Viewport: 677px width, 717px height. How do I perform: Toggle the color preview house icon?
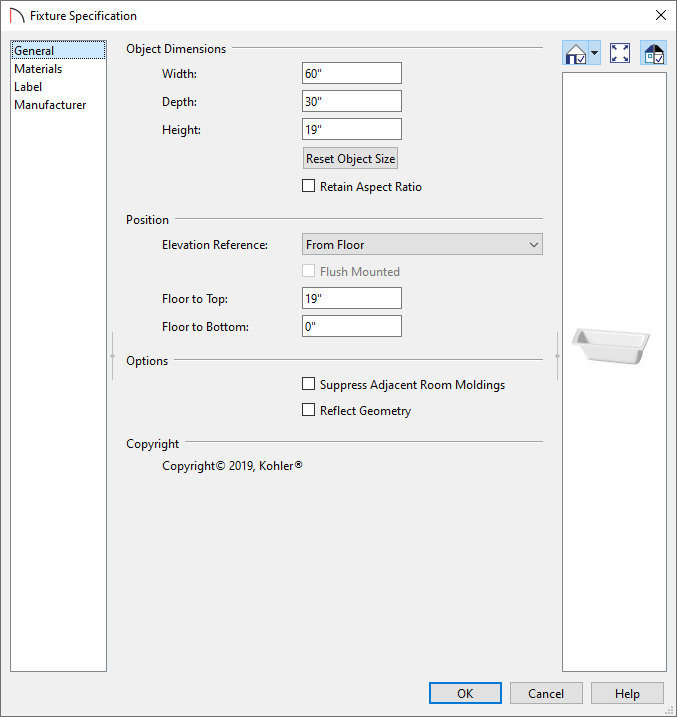654,54
